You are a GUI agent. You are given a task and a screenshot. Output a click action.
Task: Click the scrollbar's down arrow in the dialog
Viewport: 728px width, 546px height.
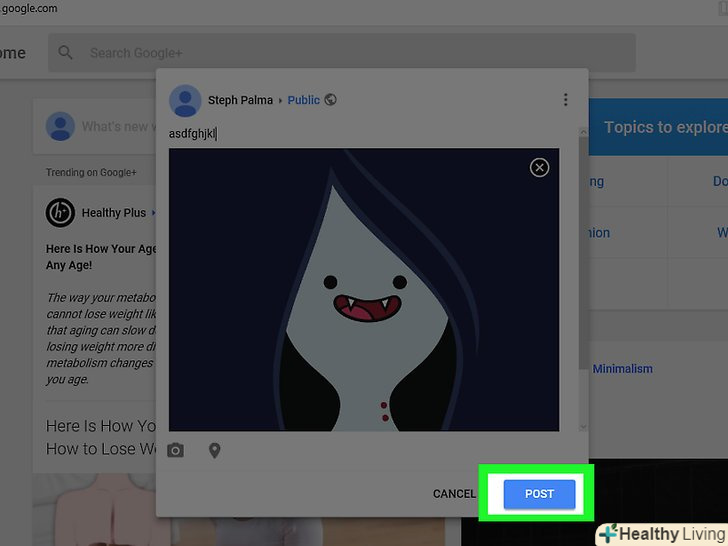(x=583, y=427)
